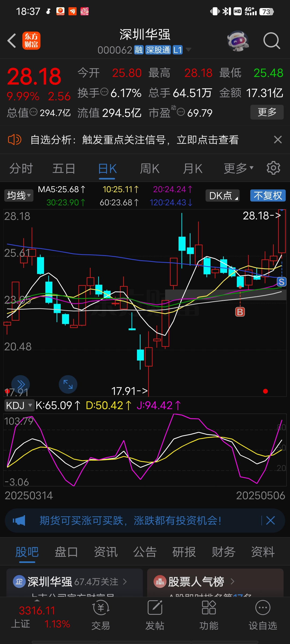Switch to 资讯 tab
This screenshot has height=644, width=290.
[106, 552]
